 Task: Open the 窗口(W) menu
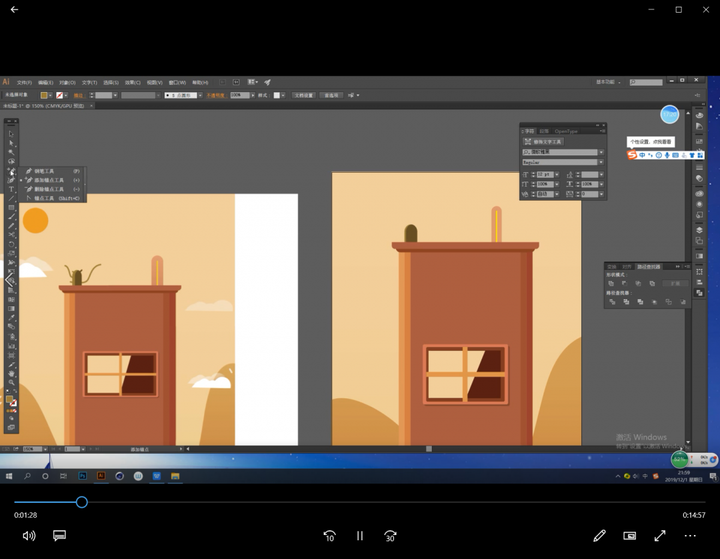[177, 83]
